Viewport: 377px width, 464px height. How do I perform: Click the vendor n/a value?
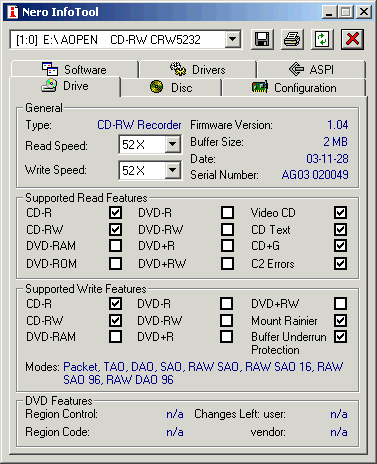coord(339,432)
